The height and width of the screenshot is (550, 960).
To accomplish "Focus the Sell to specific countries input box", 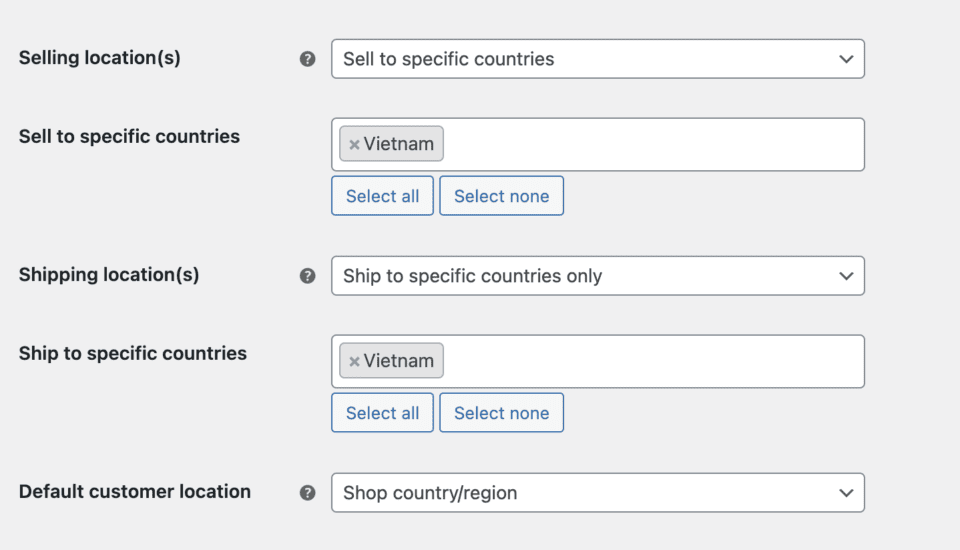I will pos(650,144).
